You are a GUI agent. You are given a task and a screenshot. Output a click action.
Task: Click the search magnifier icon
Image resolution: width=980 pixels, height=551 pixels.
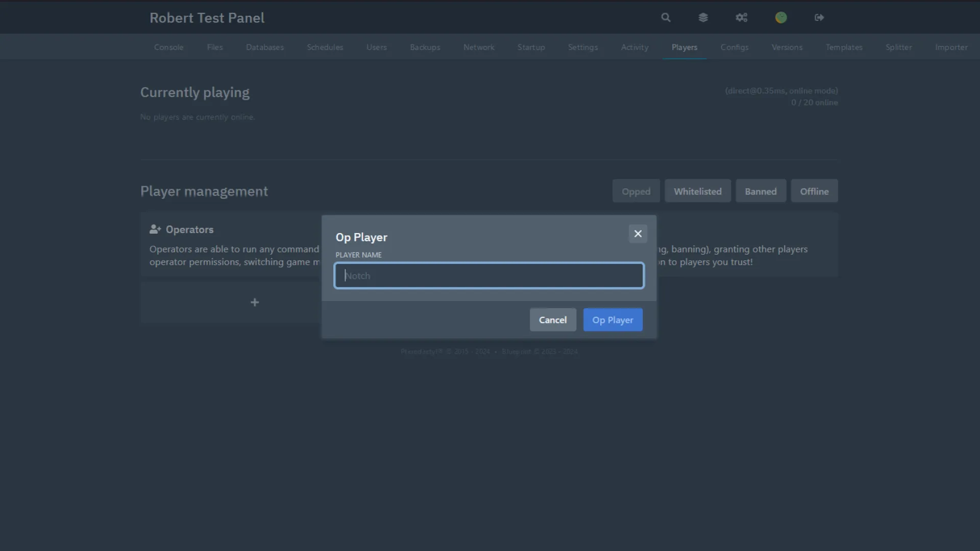tap(666, 17)
